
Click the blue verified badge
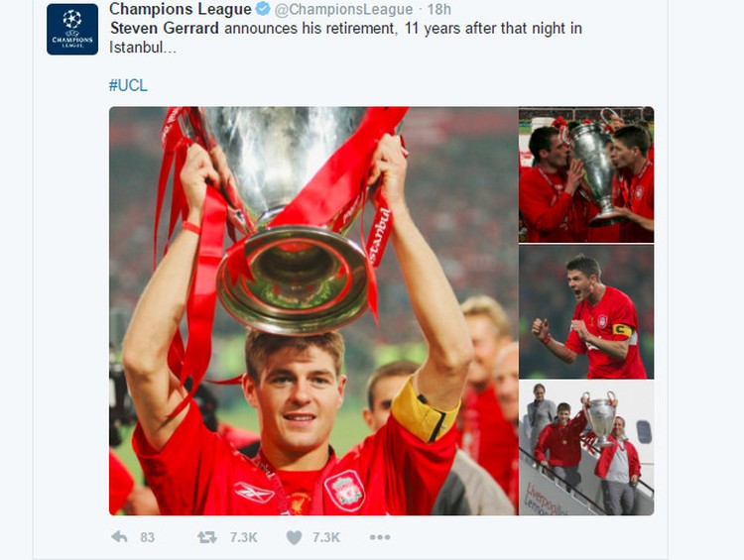point(263,9)
